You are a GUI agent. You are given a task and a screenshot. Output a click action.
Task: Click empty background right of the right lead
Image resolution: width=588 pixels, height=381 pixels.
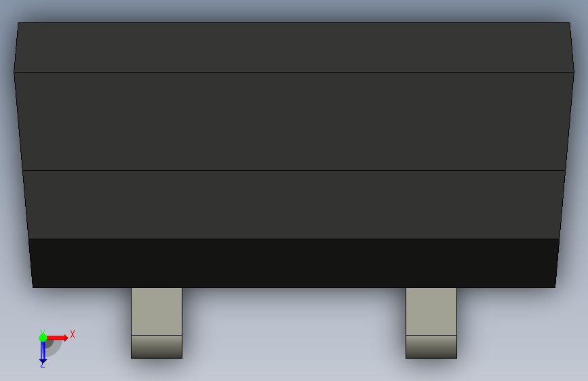tap(522, 330)
